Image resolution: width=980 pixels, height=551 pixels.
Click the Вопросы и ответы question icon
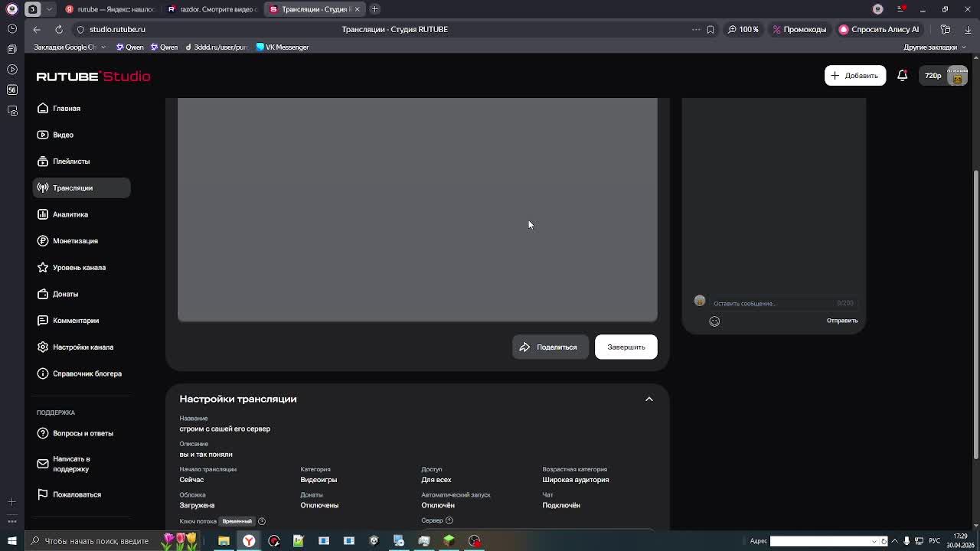pos(43,433)
